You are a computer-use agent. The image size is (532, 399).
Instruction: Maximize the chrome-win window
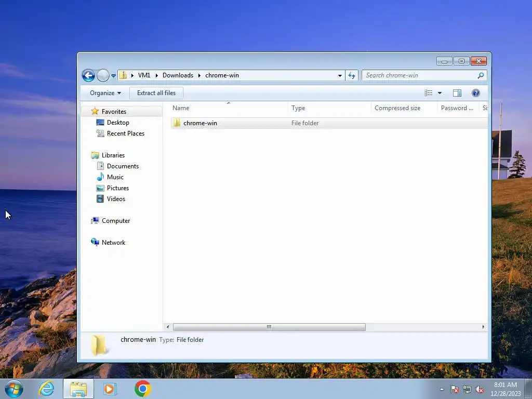pyautogui.click(x=461, y=61)
